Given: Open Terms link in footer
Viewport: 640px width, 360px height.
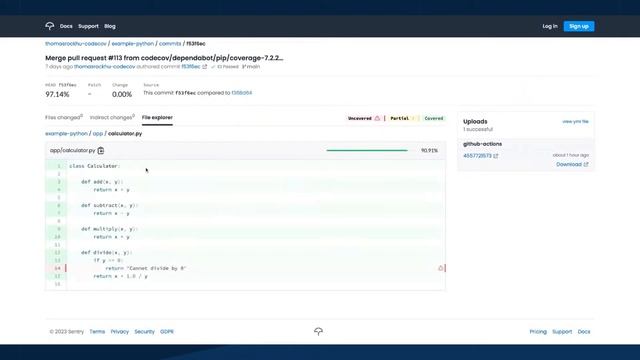Looking at the screenshot, I should coord(97,331).
